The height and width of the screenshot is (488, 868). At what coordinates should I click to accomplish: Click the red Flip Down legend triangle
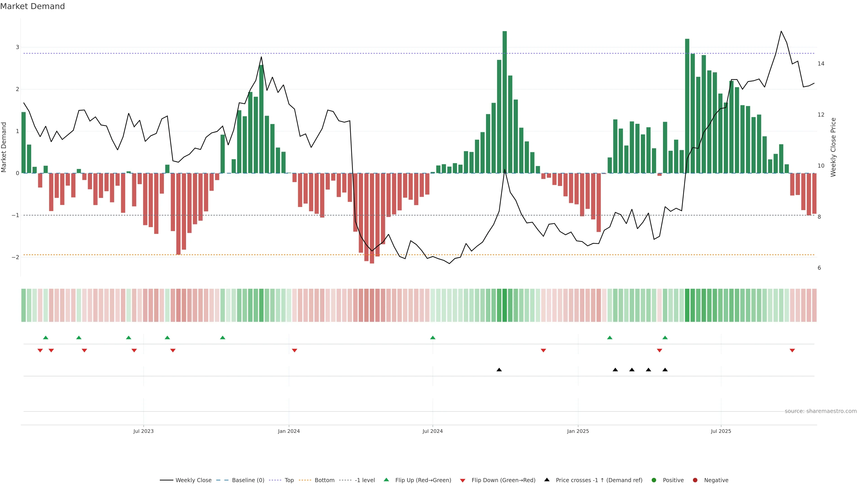463,480
